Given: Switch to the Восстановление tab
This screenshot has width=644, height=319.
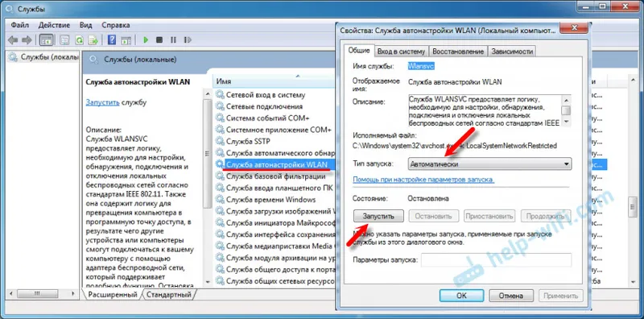Looking at the screenshot, I should pos(458,52).
